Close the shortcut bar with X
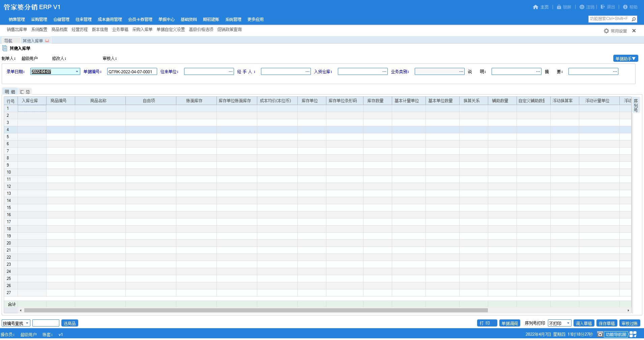The height and width of the screenshot is (340, 644). (634, 31)
